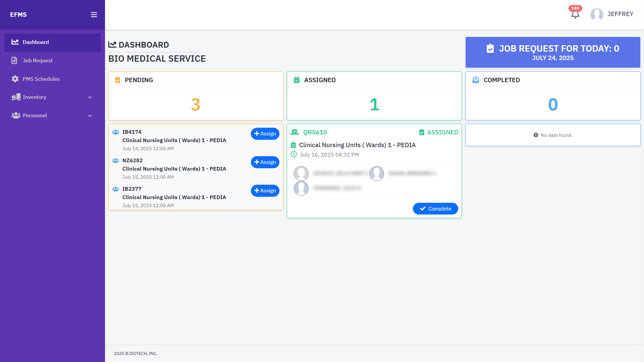Click the Jeffrey user avatar icon
The width and height of the screenshot is (644, 362).
pyautogui.click(x=597, y=14)
